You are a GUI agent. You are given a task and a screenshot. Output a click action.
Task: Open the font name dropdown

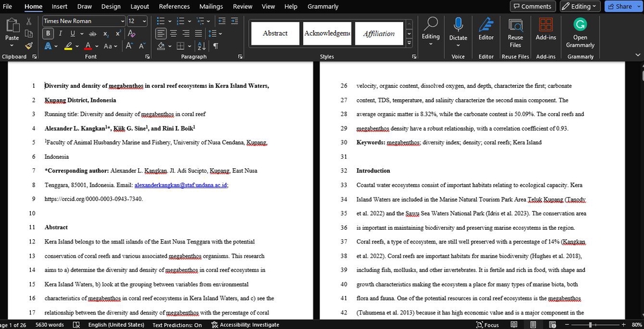[x=122, y=21]
